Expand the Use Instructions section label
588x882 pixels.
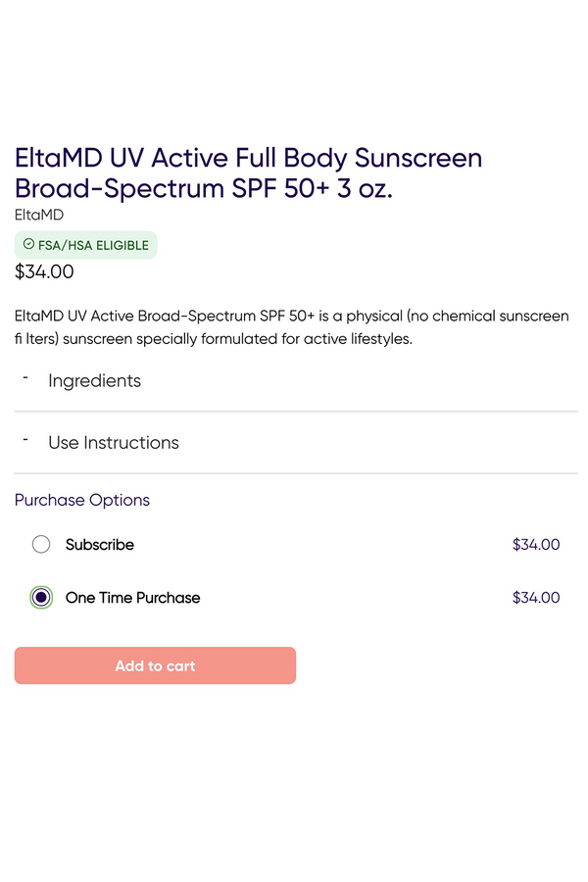[x=114, y=443]
